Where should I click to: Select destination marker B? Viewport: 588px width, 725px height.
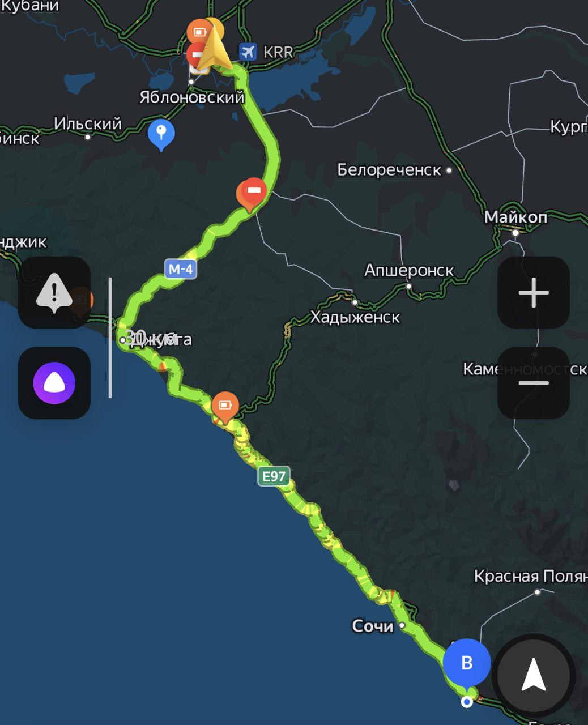467,663
